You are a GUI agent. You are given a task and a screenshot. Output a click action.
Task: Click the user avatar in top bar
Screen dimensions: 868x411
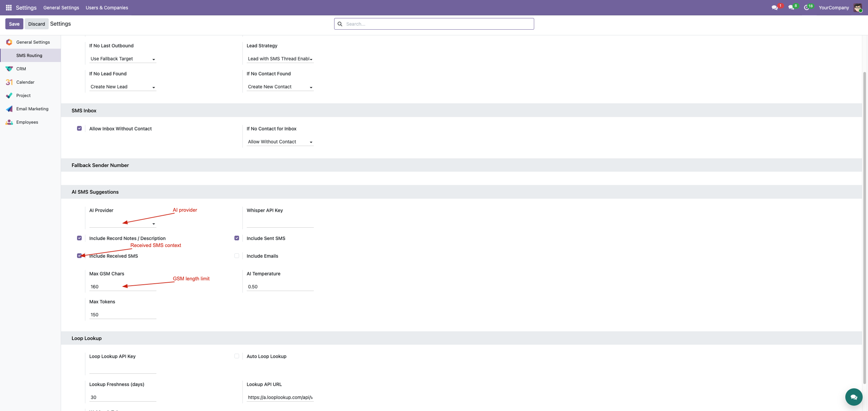coord(858,8)
